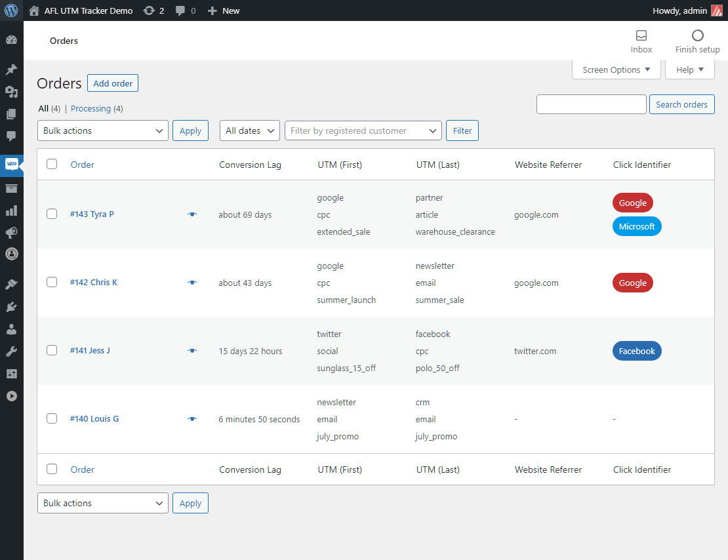Open the All dates filter dropdown
728x560 pixels.
[x=250, y=130]
